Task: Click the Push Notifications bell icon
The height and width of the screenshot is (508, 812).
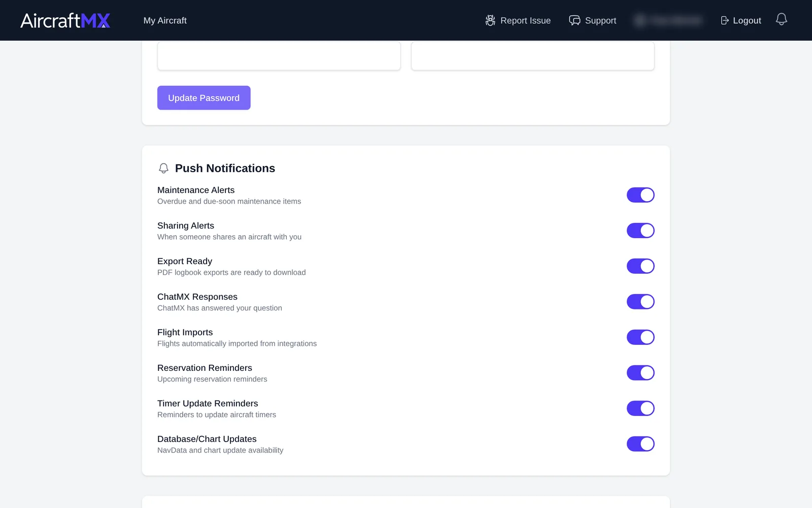Action: click(163, 168)
